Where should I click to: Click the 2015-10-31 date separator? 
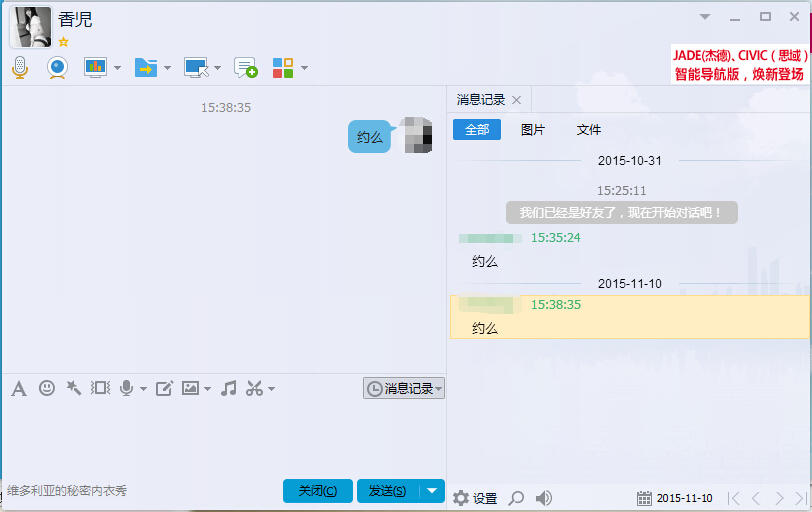point(630,160)
